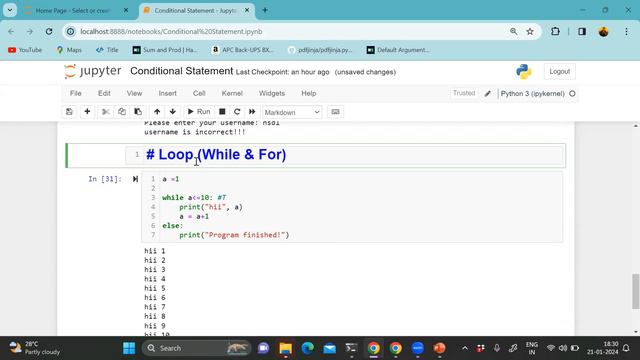Open the Kernel menu
The height and width of the screenshot is (360, 640).
tap(232, 93)
